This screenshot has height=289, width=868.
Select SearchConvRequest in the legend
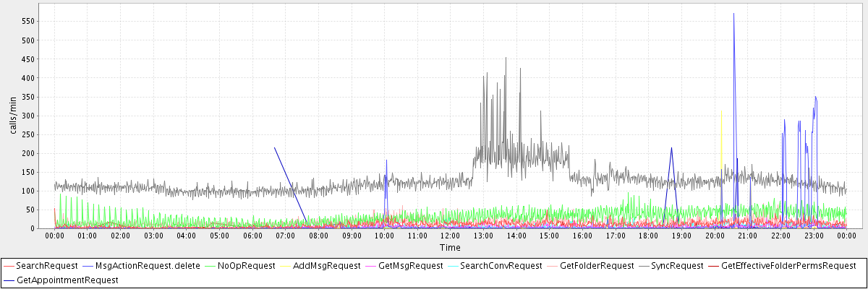point(501,266)
